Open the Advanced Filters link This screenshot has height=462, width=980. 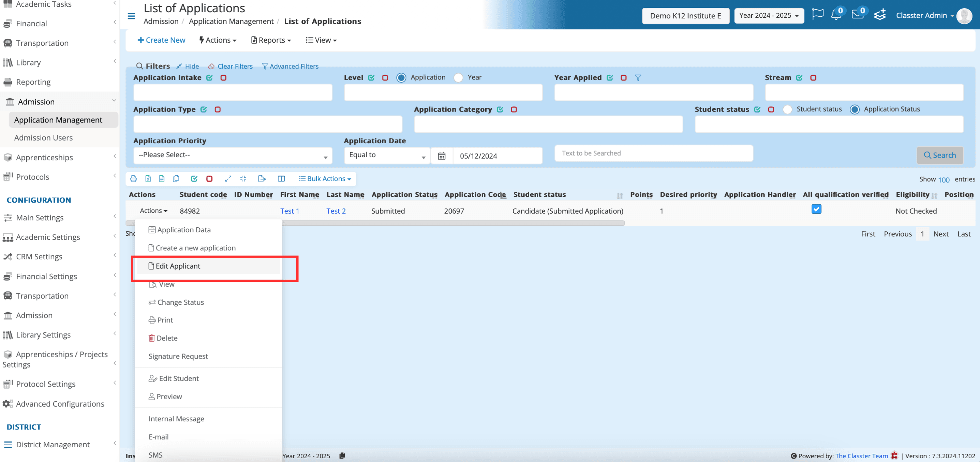click(290, 66)
